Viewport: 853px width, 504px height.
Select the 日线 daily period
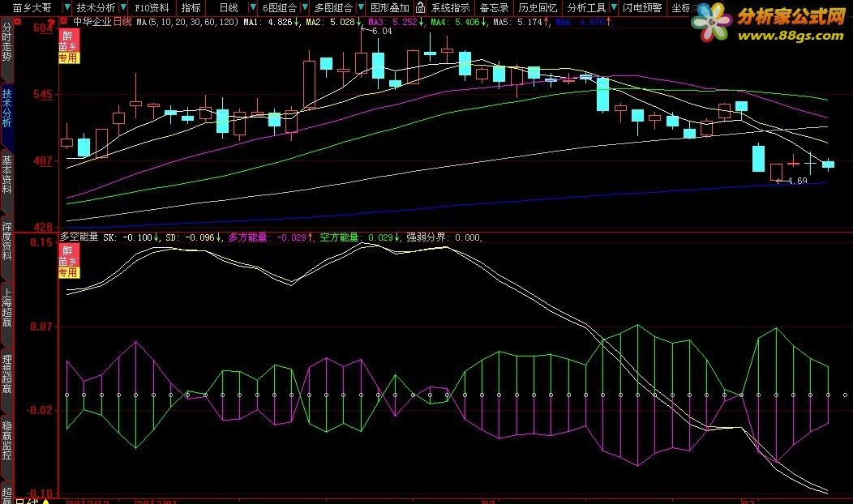tap(229, 7)
